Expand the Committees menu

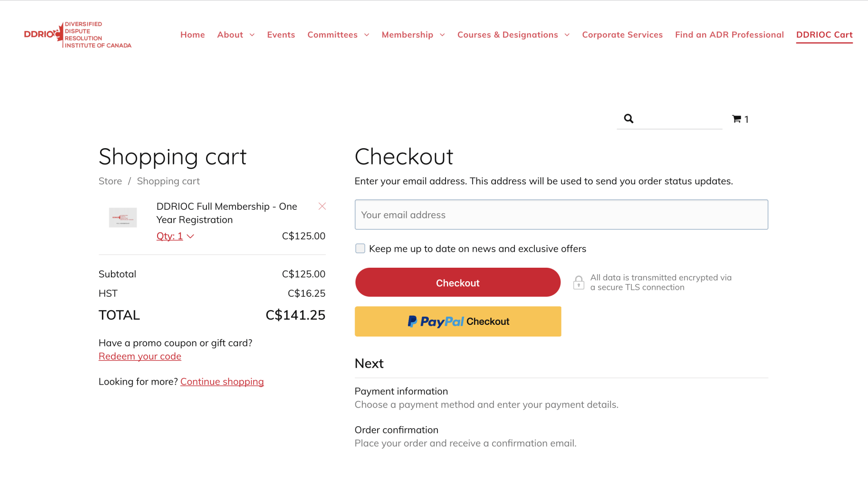[338, 35]
